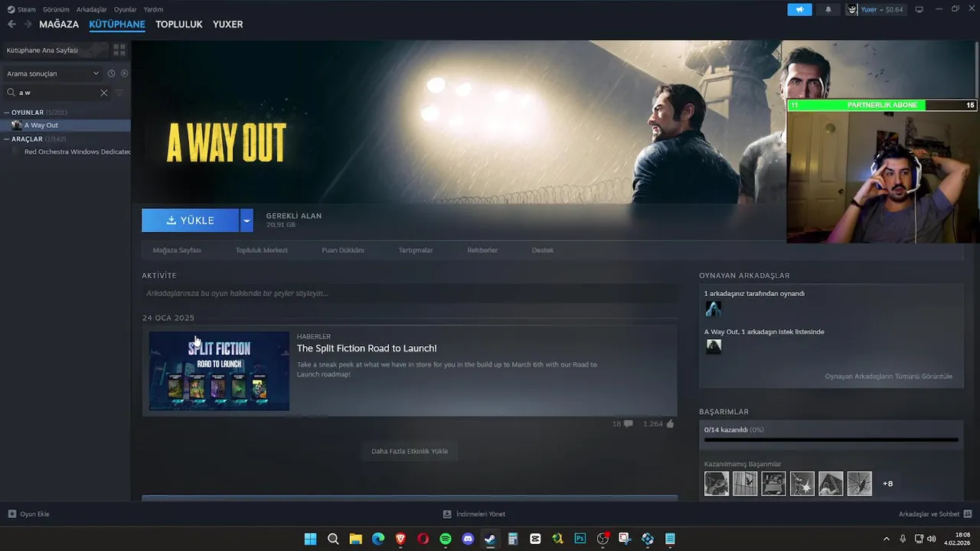Open the notifications bell

coord(828,9)
